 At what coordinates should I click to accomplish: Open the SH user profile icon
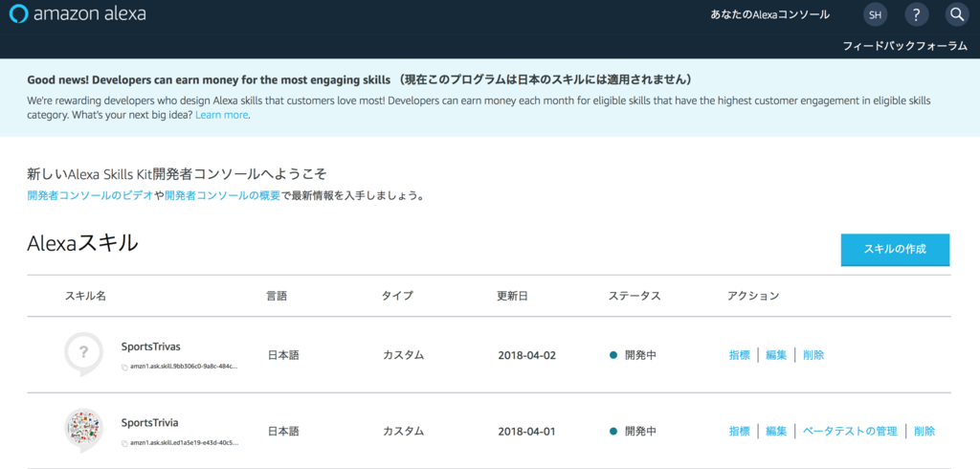875,15
